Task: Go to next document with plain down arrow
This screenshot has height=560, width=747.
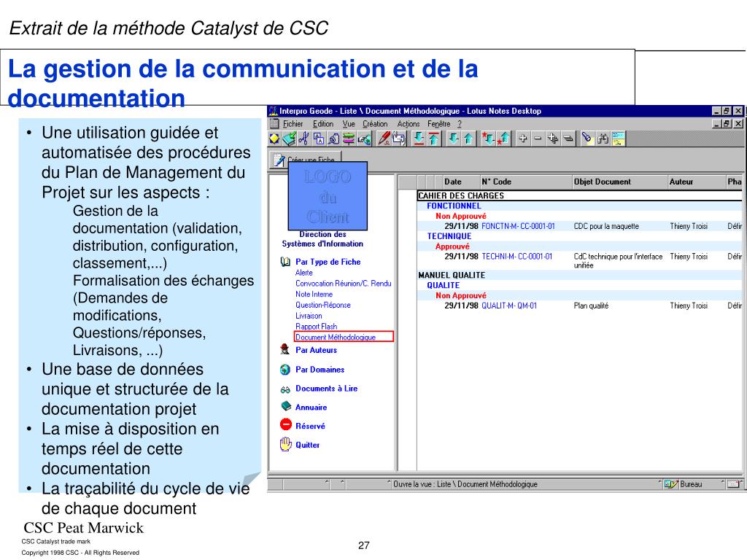Action: pyautogui.click(x=454, y=139)
